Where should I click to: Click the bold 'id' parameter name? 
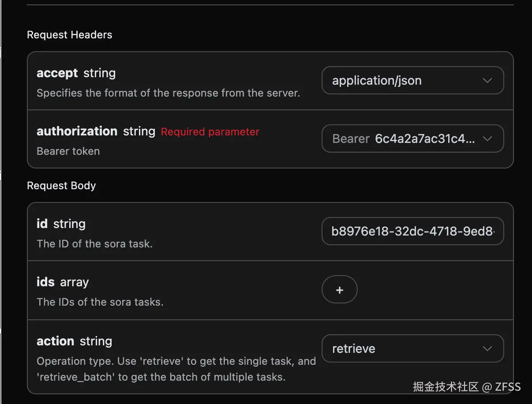[42, 224]
